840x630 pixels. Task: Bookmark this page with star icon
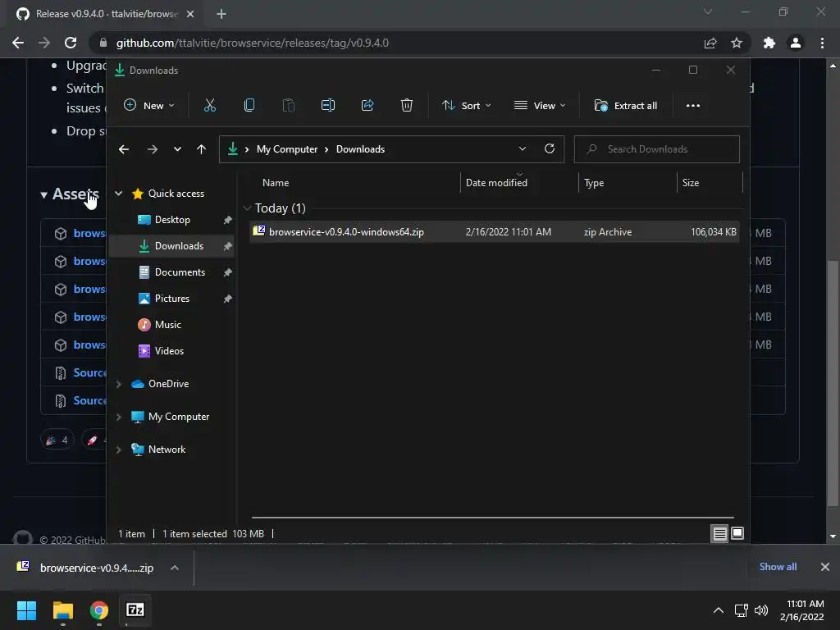(x=737, y=43)
